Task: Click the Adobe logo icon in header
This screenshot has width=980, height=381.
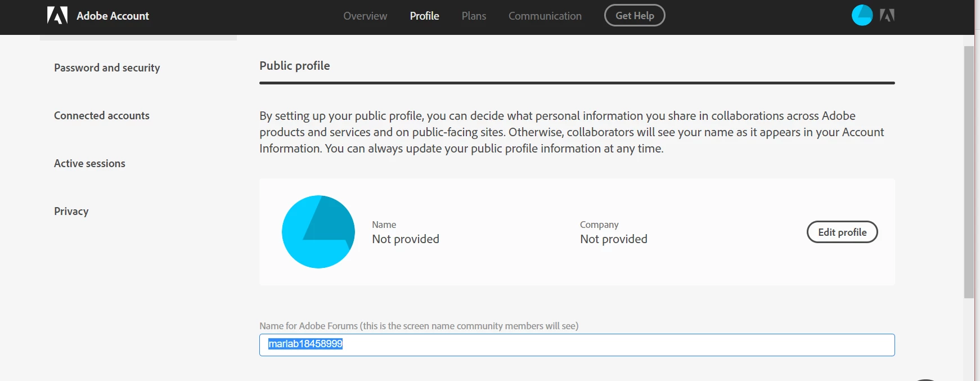Action: [57, 15]
